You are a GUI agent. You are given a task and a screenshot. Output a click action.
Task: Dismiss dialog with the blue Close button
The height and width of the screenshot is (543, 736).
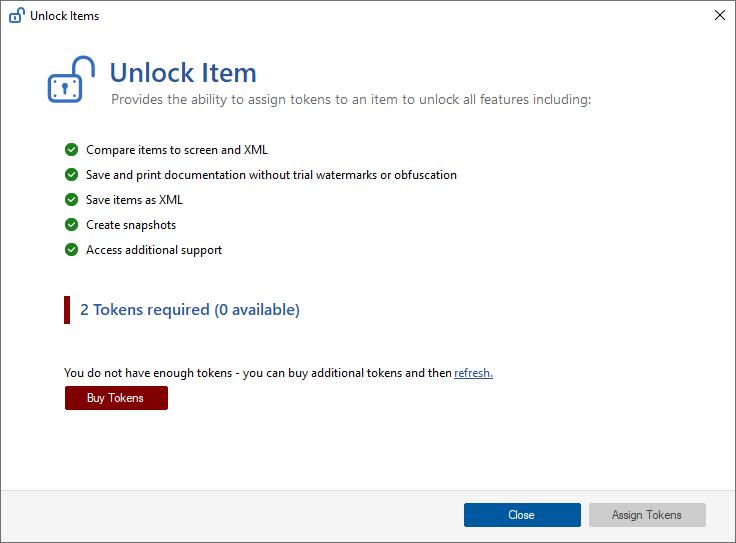(x=522, y=515)
